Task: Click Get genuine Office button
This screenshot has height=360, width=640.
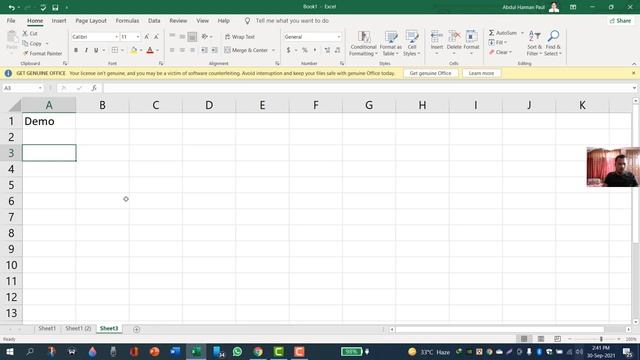Action: coord(430,73)
